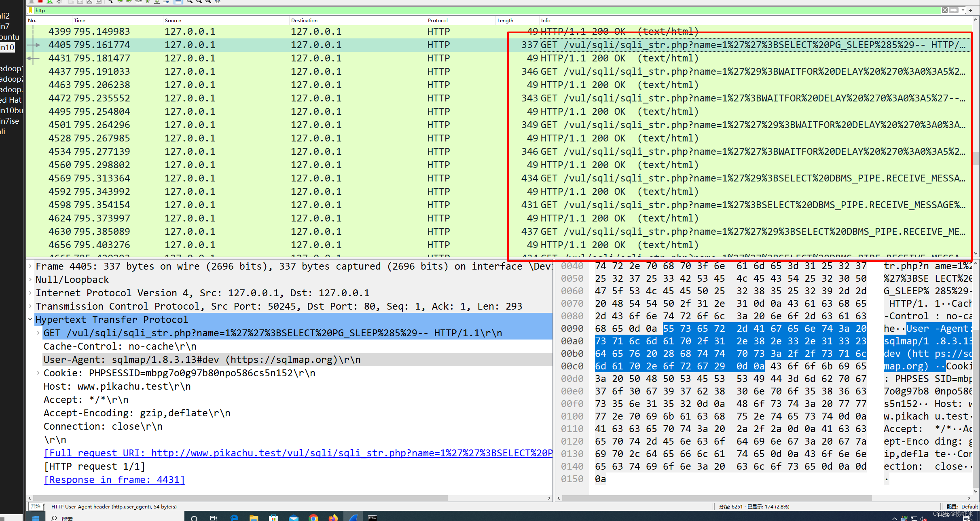Apply the display filter arrow button
Screen dimensions: 980x521
click(954, 11)
